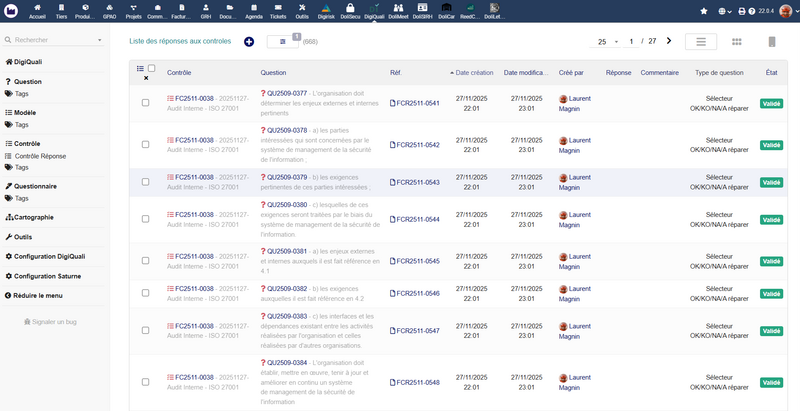Viewport: 800px width, 411px height.
Task: Open the Projets module icon
Action: (133, 11)
